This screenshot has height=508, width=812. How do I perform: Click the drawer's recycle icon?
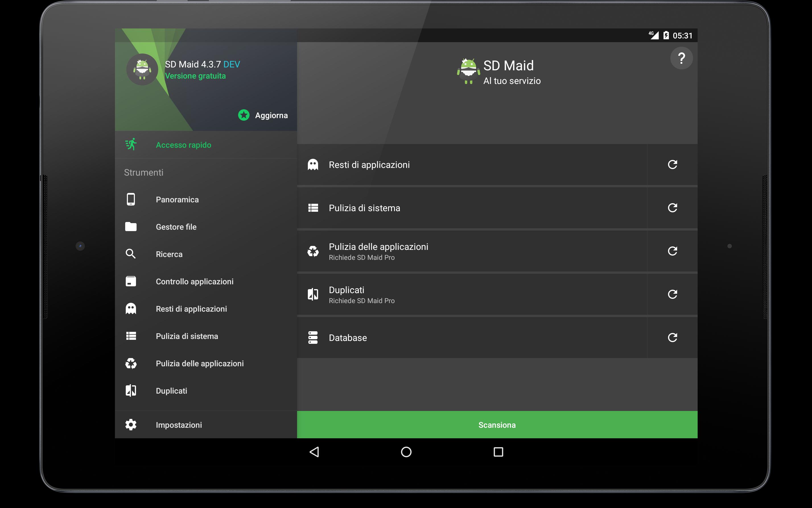pos(131,363)
